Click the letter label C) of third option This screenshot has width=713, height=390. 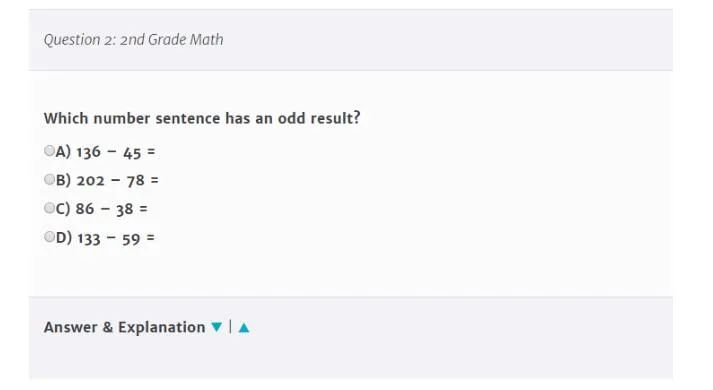point(63,209)
